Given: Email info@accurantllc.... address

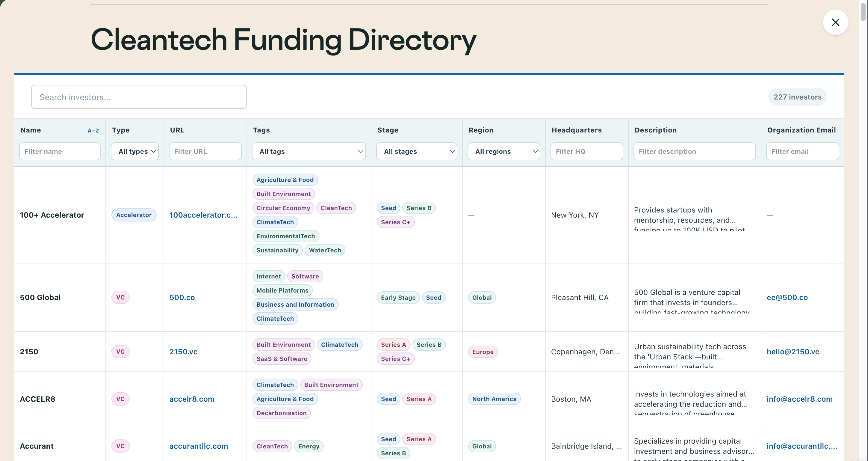Looking at the screenshot, I should coord(802,446).
